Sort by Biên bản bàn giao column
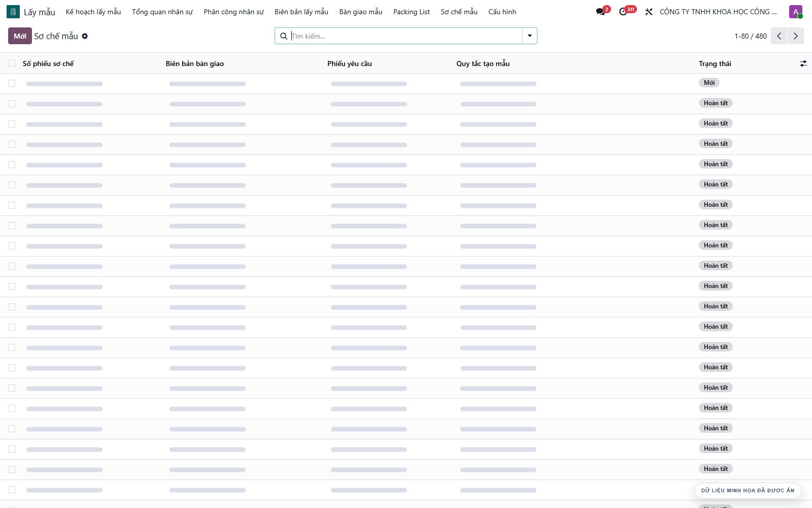Screen dimensions: 812x508 pos(195,63)
